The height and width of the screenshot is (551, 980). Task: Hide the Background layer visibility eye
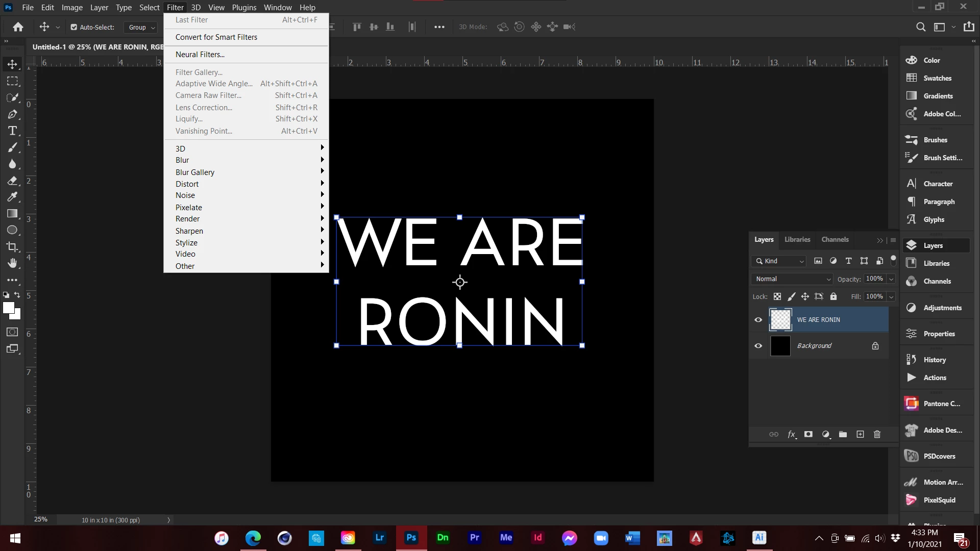click(x=758, y=346)
